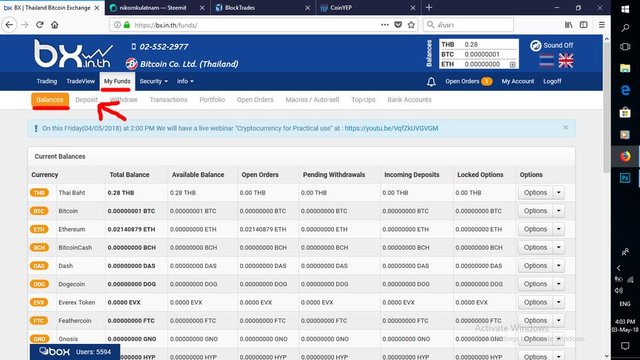Image resolution: width=640 pixels, height=360 pixels.
Task: Expand Options arrow for BitcoinCash
Action: tap(559, 247)
